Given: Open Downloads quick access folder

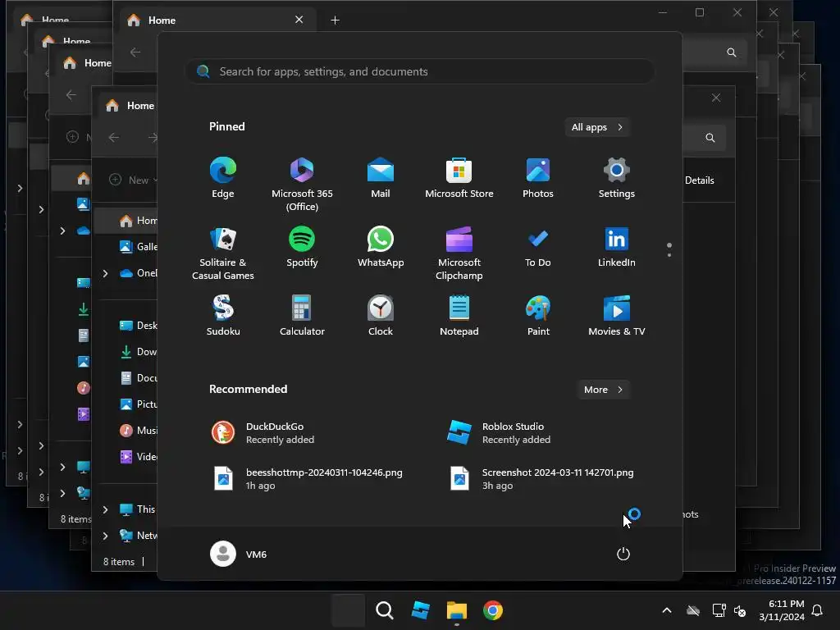Looking at the screenshot, I should point(138,352).
